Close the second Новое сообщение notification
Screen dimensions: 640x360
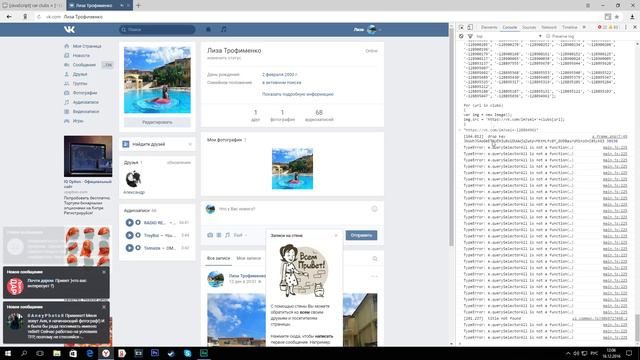pyautogui.click(x=104, y=307)
